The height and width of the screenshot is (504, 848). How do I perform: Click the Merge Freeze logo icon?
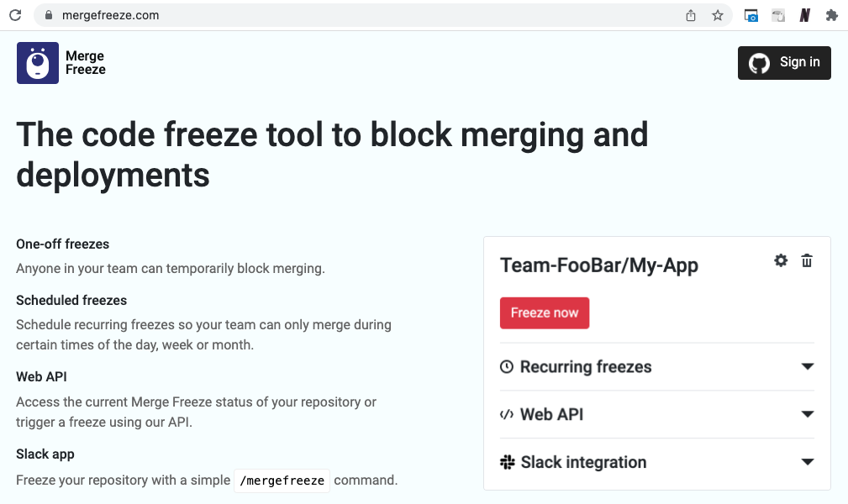(38, 63)
